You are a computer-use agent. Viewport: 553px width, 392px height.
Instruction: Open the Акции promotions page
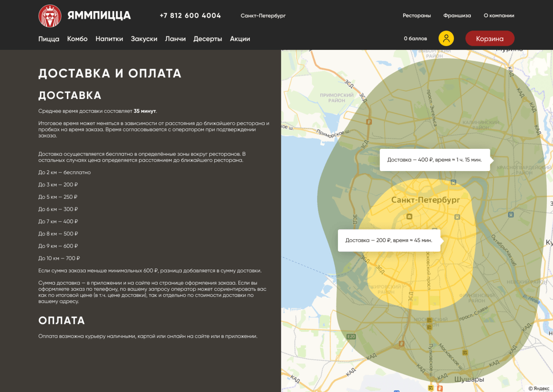(240, 39)
